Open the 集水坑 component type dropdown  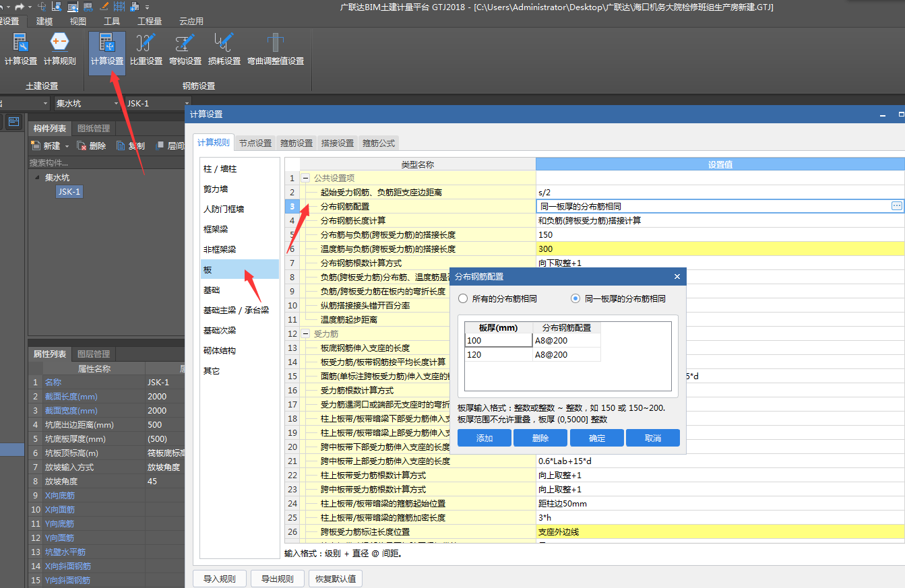pyautogui.click(x=87, y=104)
